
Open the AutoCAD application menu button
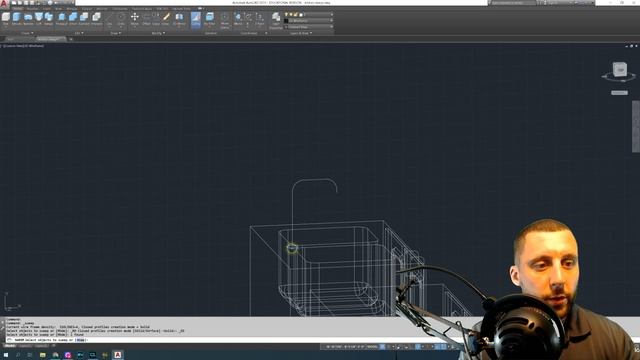point(4,3)
